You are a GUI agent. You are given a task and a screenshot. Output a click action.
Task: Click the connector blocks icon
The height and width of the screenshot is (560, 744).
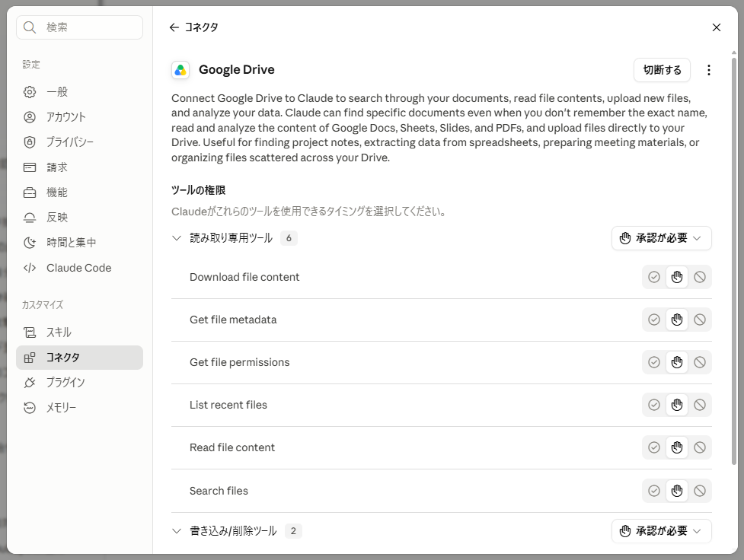(30, 358)
